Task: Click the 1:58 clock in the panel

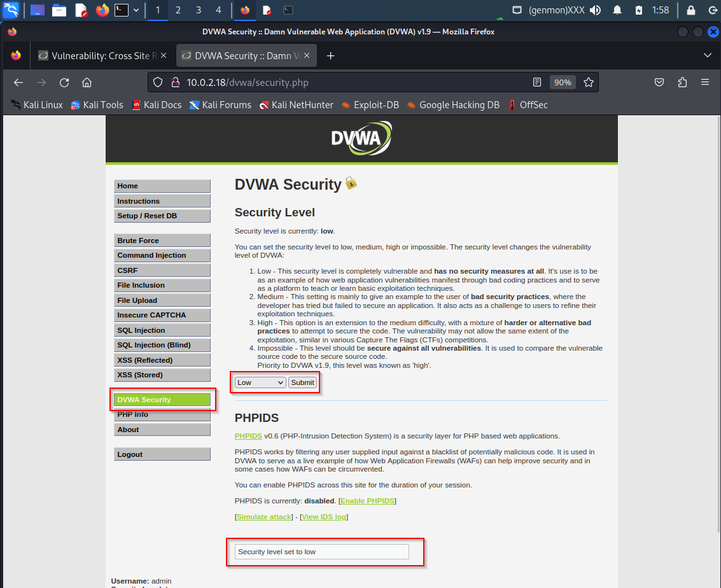Action: (661, 10)
